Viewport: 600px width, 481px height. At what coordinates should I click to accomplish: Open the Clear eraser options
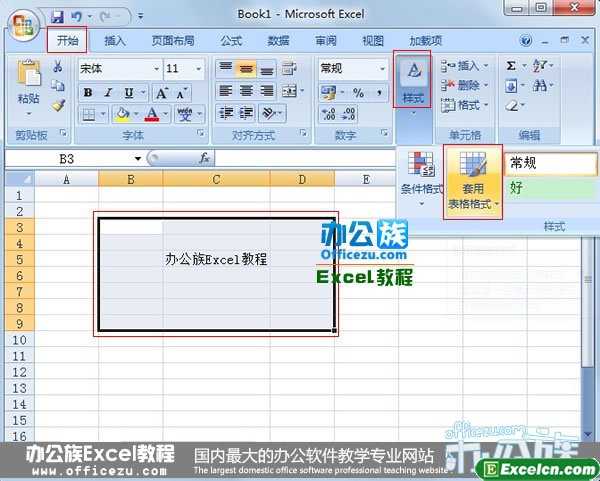511,105
